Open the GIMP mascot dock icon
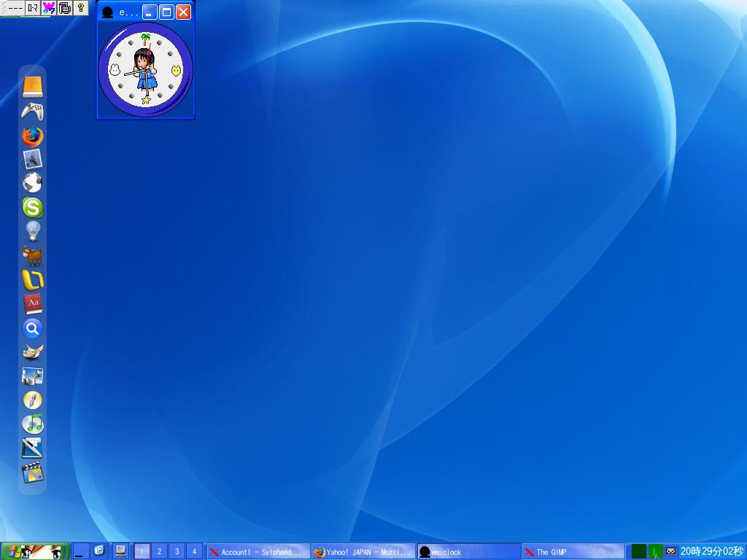This screenshot has height=560, width=747. [32, 352]
